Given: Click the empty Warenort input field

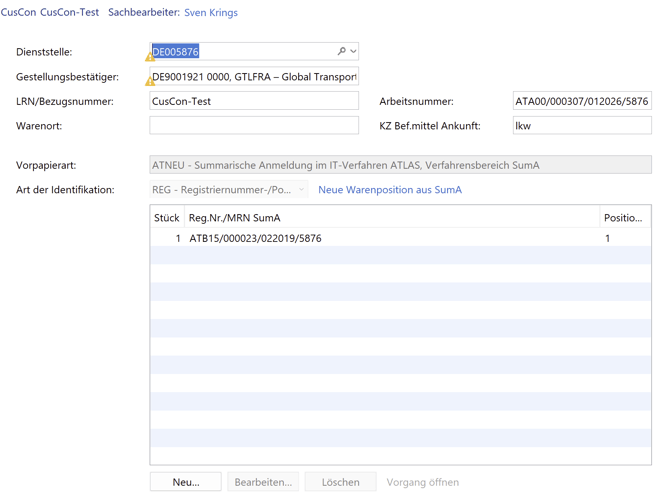Looking at the screenshot, I should tap(254, 125).
